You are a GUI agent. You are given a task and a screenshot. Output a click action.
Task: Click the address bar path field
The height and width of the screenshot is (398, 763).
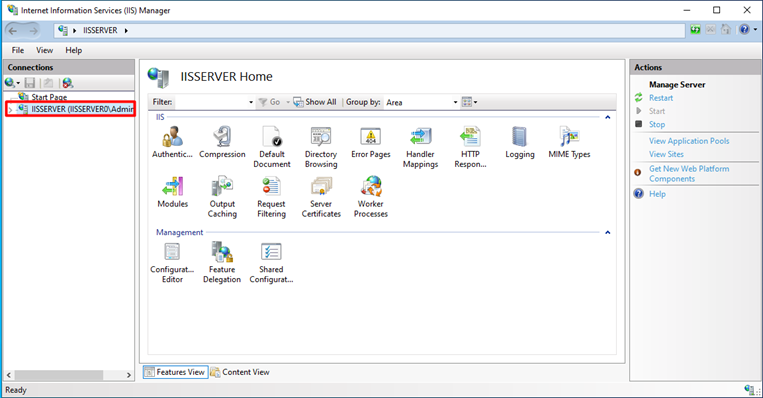pos(369,31)
